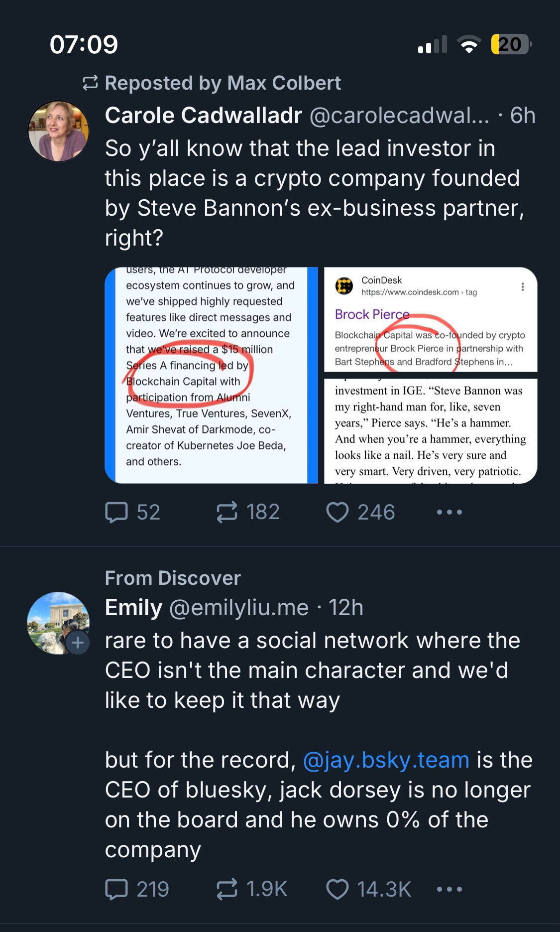View Emily's profile via her name
The width and height of the screenshot is (560, 932).
point(133,608)
